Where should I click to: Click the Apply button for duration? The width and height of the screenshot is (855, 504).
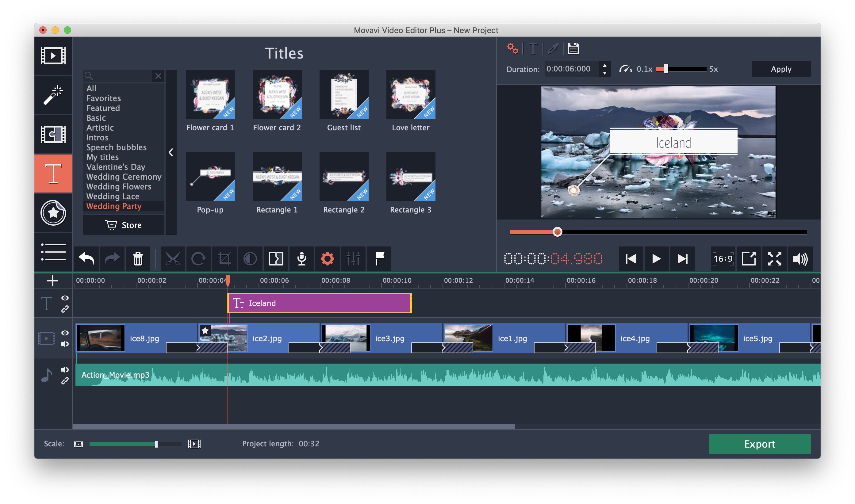780,69
